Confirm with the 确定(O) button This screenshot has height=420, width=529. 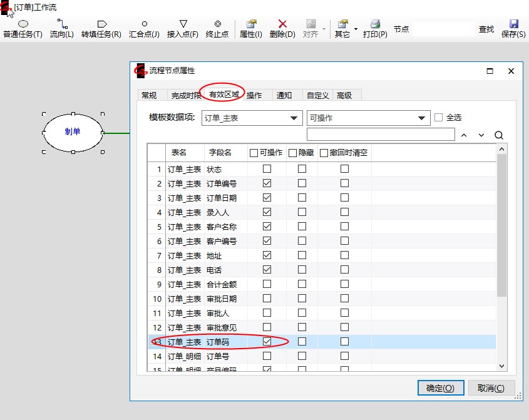click(441, 388)
